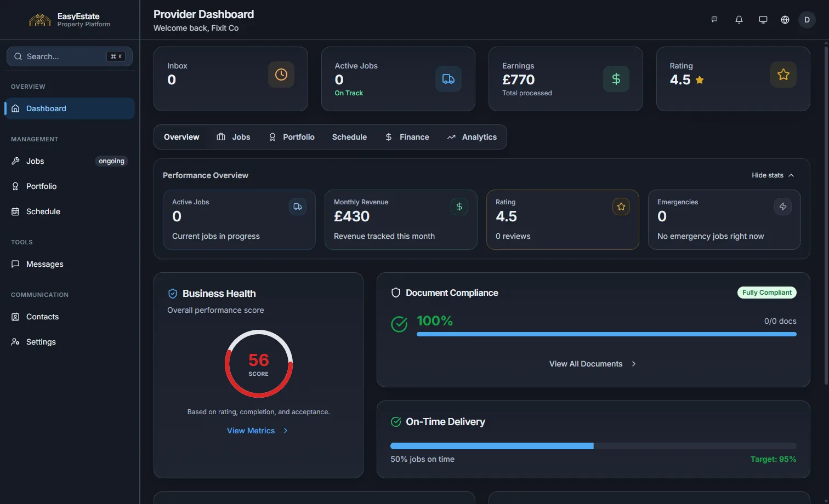Click the View All Documents link
The height and width of the screenshot is (504, 829).
[593, 364]
